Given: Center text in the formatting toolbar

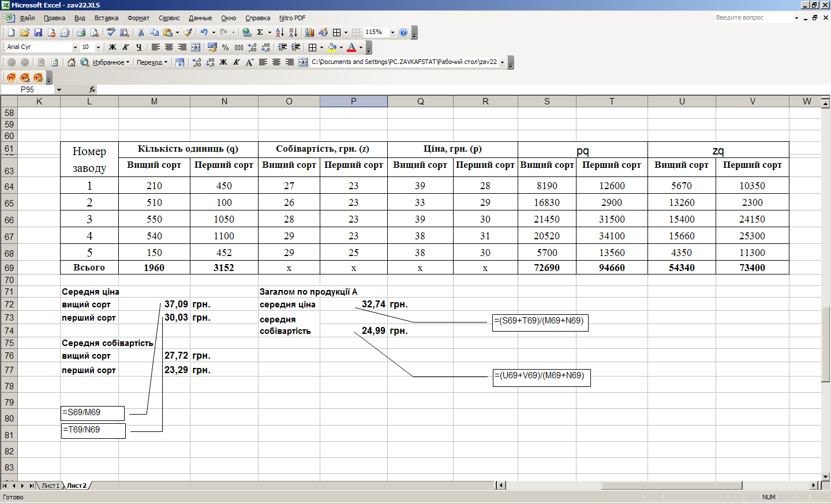Looking at the screenshot, I should [x=169, y=47].
